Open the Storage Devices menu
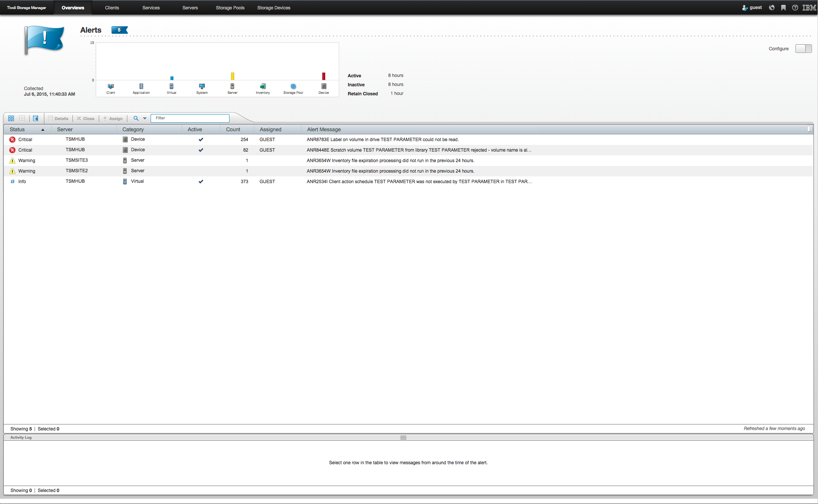The width and height of the screenshot is (818, 504). [x=274, y=8]
